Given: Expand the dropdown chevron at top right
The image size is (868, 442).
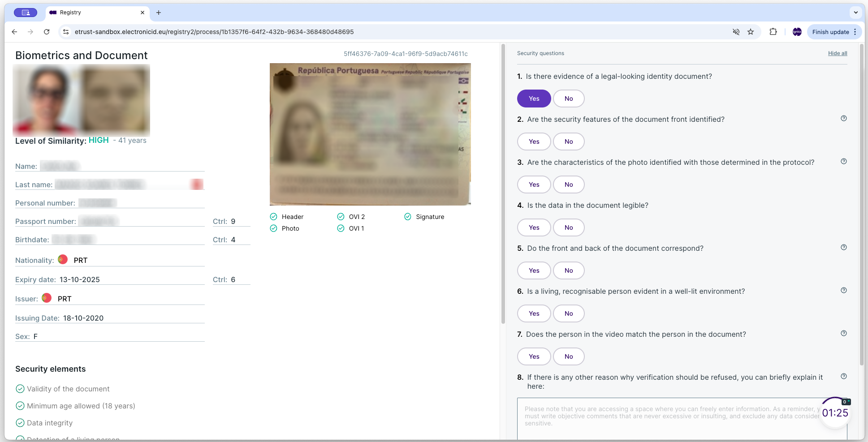Looking at the screenshot, I should pyautogui.click(x=856, y=13).
